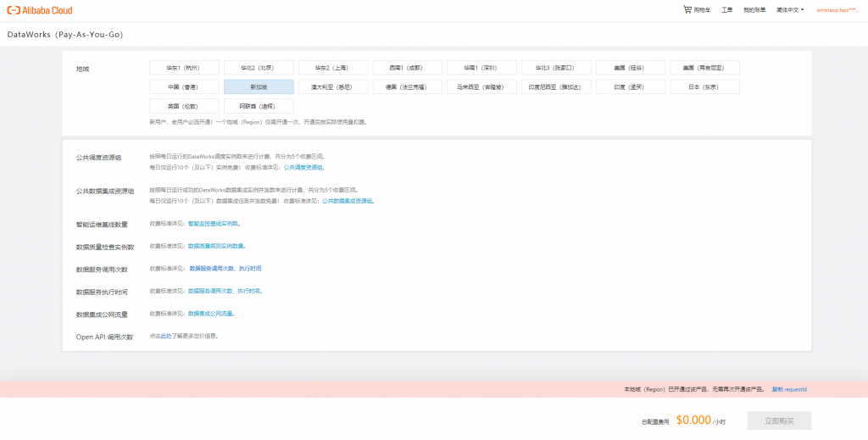The image size is (868, 440).
Task: Select region 印度（孟买）
Action: point(631,86)
